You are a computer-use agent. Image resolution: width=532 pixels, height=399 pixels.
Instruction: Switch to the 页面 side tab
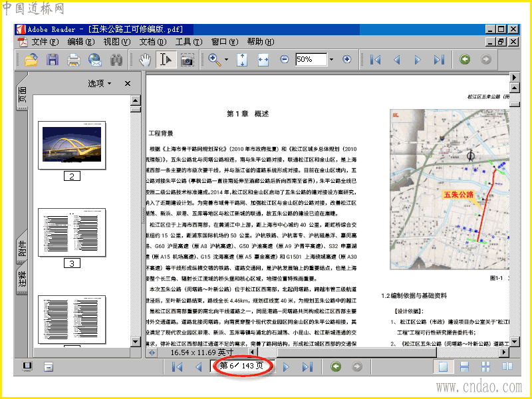23,94
